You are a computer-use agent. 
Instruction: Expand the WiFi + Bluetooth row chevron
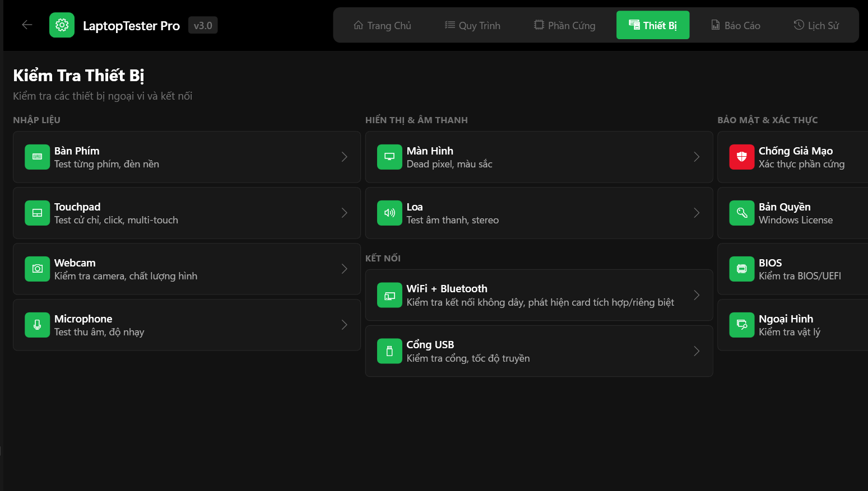tap(697, 295)
